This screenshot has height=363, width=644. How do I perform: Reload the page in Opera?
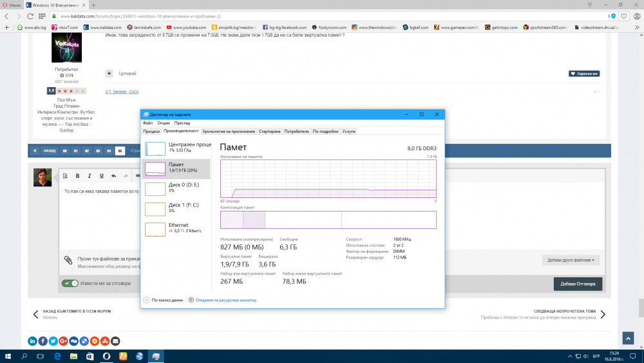pyautogui.click(x=30, y=16)
